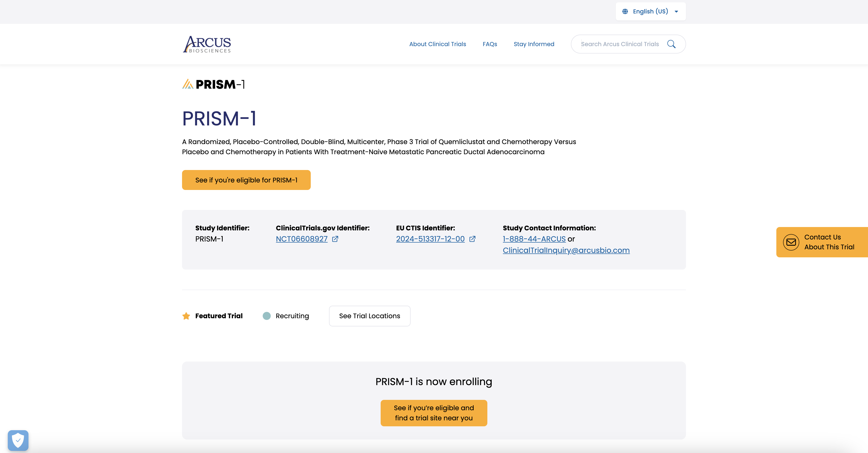Click the Study Identifier PRISM-1 value
Image resolution: width=868 pixels, height=453 pixels.
(209, 239)
